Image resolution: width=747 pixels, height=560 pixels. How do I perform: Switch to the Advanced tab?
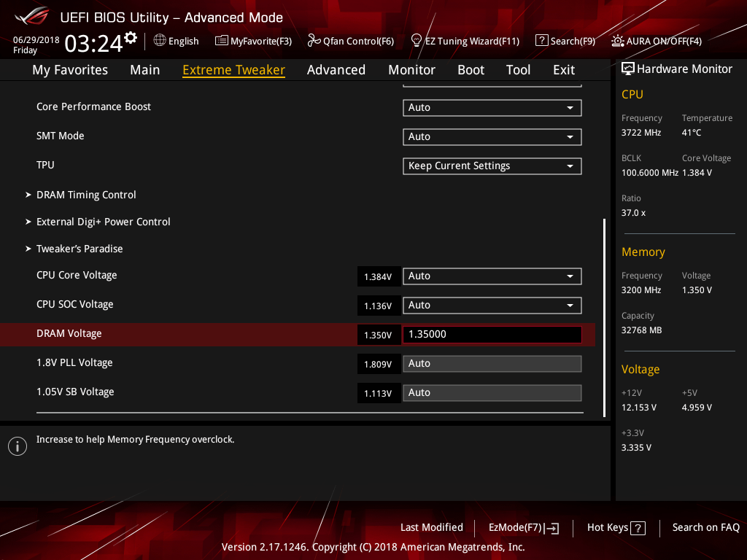336,70
